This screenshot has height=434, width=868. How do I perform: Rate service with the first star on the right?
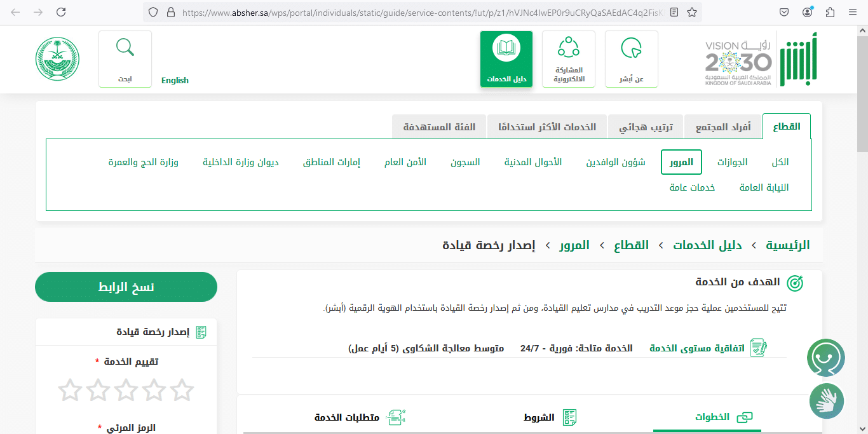coord(182,390)
